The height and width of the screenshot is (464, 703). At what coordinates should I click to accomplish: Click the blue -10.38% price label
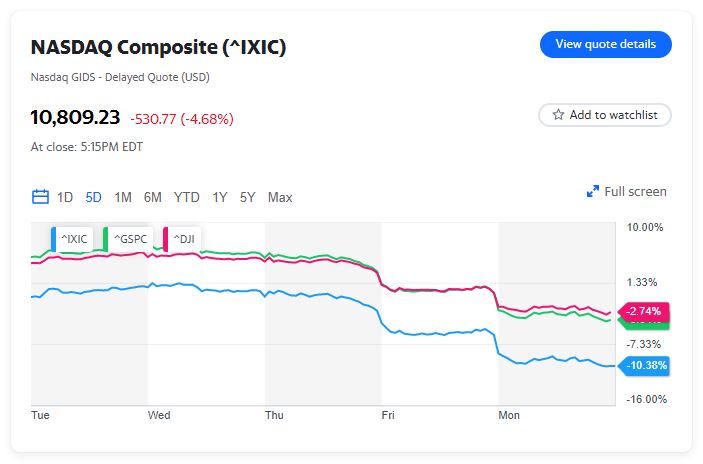[x=645, y=365]
